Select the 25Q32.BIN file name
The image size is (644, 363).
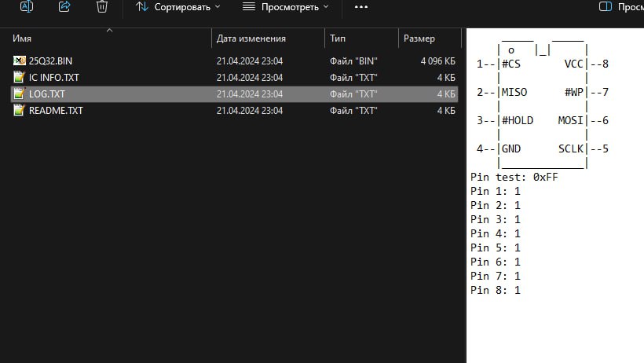[x=50, y=60]
